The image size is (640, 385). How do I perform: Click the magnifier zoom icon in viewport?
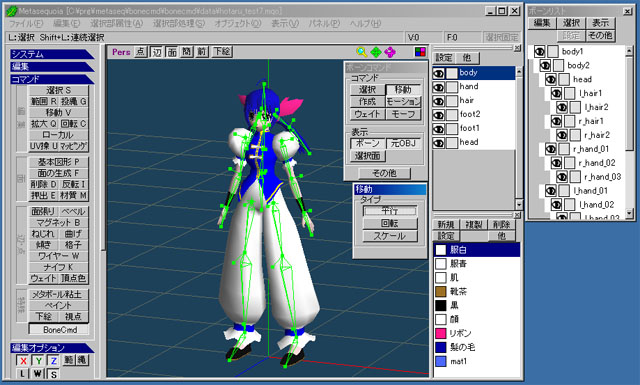click(361, 52)
